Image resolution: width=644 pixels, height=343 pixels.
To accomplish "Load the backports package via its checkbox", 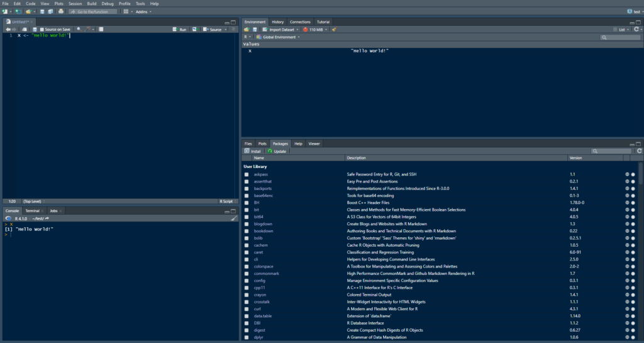I will coord(247,189).
